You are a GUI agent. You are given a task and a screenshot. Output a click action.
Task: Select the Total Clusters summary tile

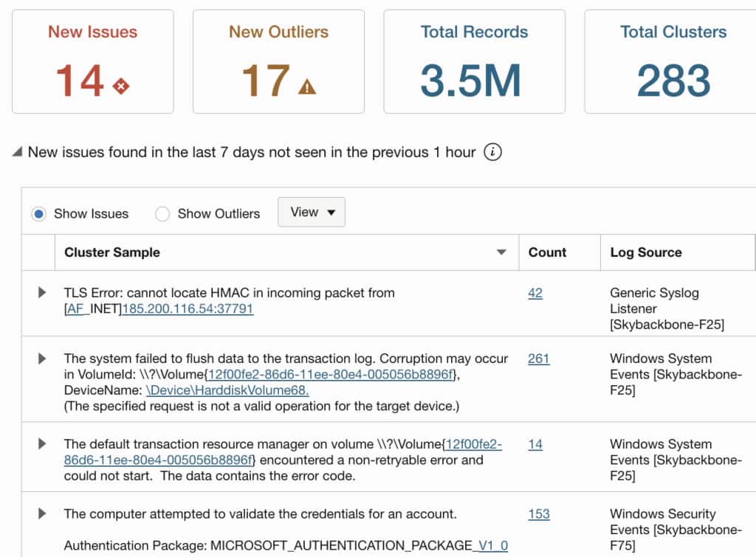pyautogui.click(x=670, y=60)
